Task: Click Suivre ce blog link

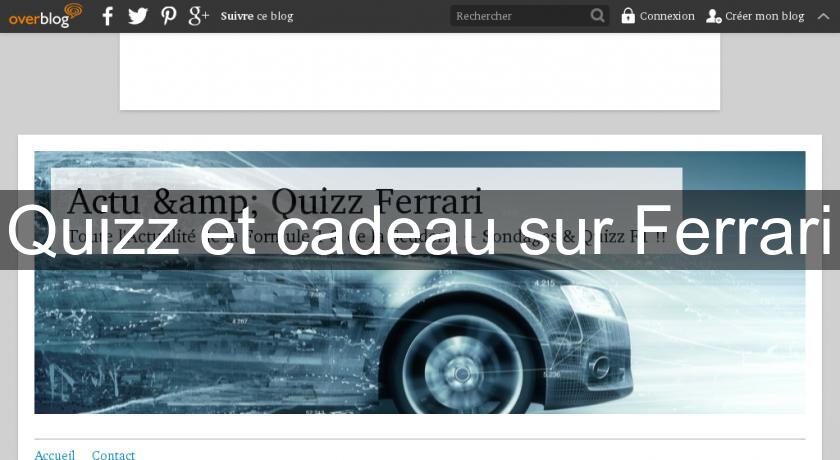Action: 257,16
